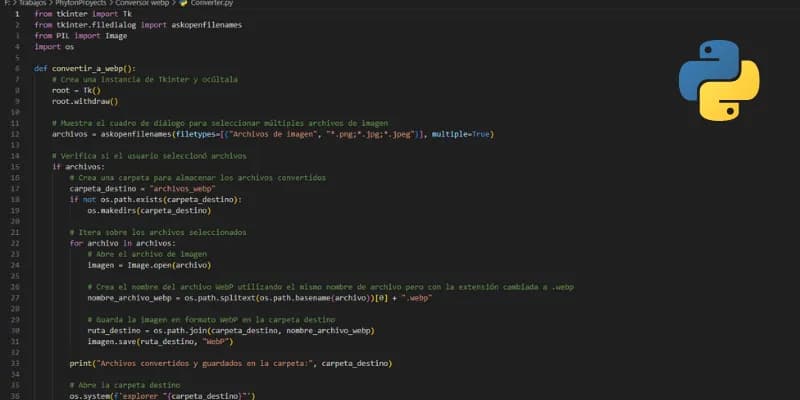Click the comment 'Itera sobre los archivos seleccionados'
This screenshot has height=400, width=800.
tap(158, 232)
